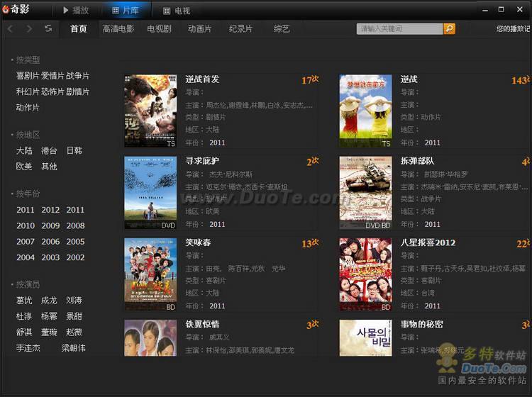Open the 高清电影 section
Image resolution: width=532 pixels, height=397 pixels.
click(x=118, y=29)
